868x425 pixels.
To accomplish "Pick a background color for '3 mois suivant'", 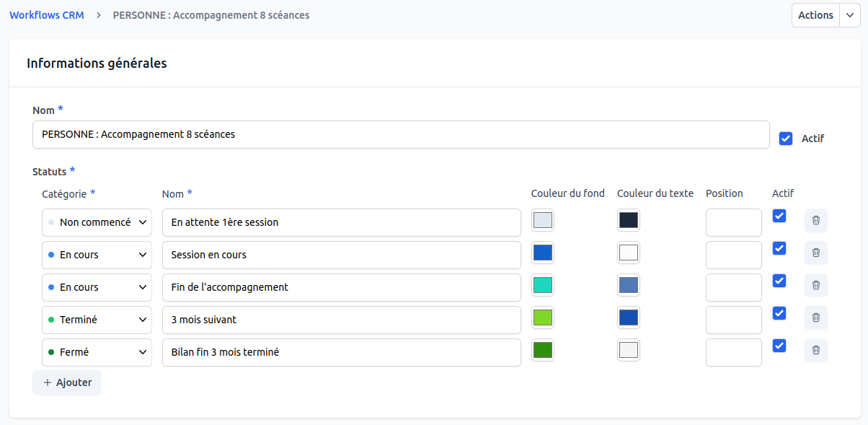I will pos(542,317).
